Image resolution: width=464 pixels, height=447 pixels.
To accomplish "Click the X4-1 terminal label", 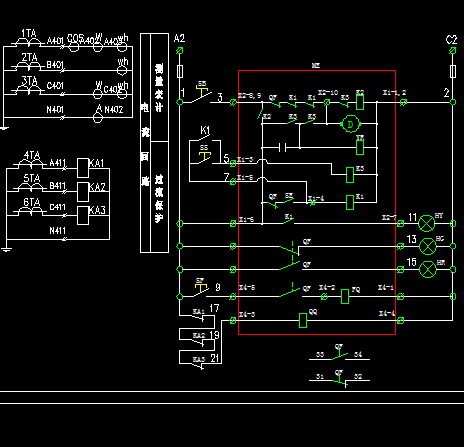I will (x=386, y=287).
